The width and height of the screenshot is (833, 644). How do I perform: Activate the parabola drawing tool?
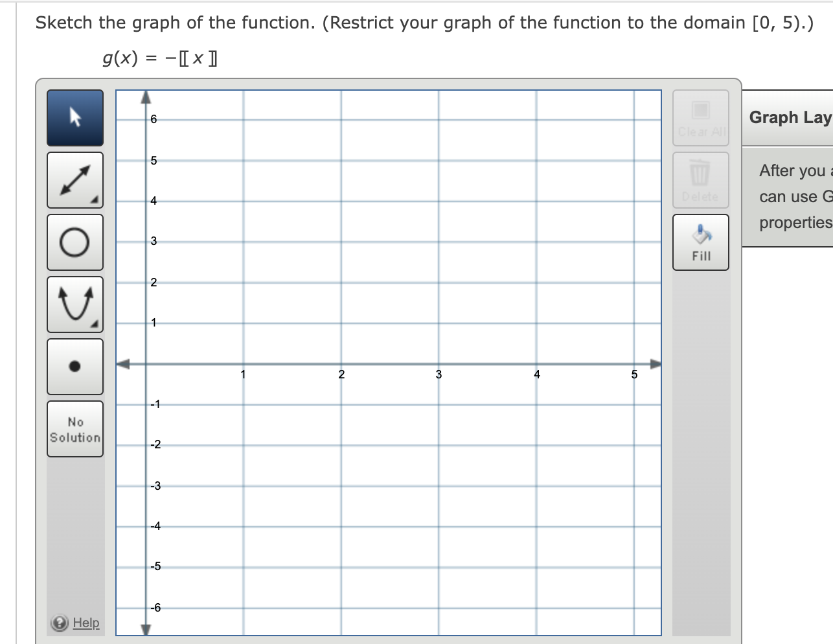(x=74, y=304)
